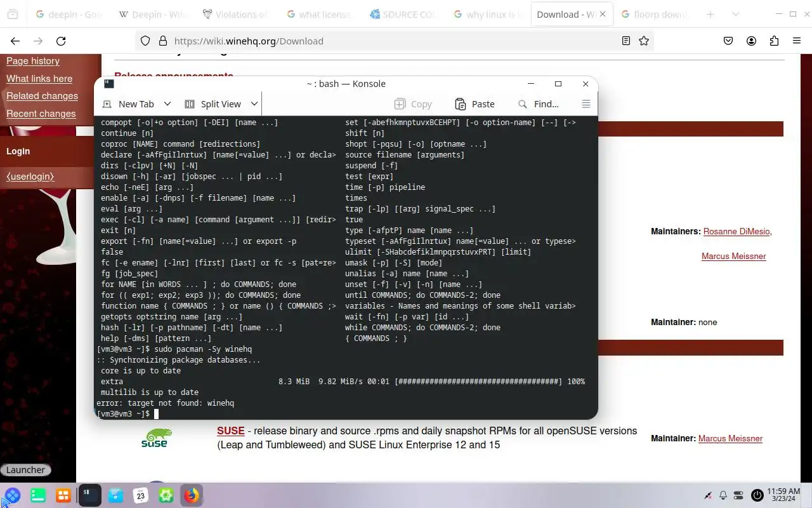Expand the Split View dropdown arrow

[254, 104]
